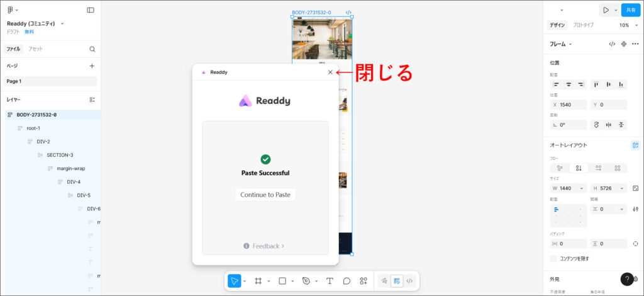Select the Frame tool in toolbar

click(258, 281)
